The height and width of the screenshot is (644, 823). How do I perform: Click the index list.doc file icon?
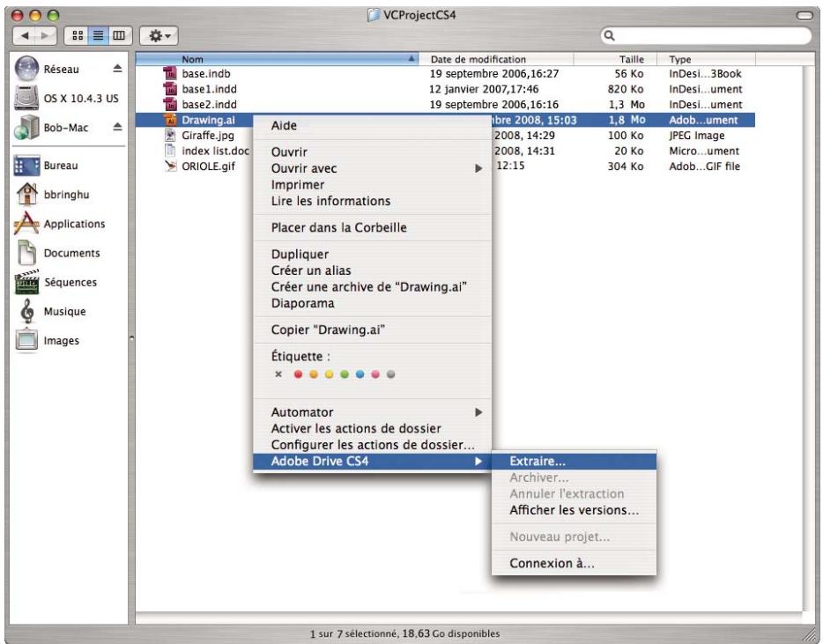coord(169,151)
